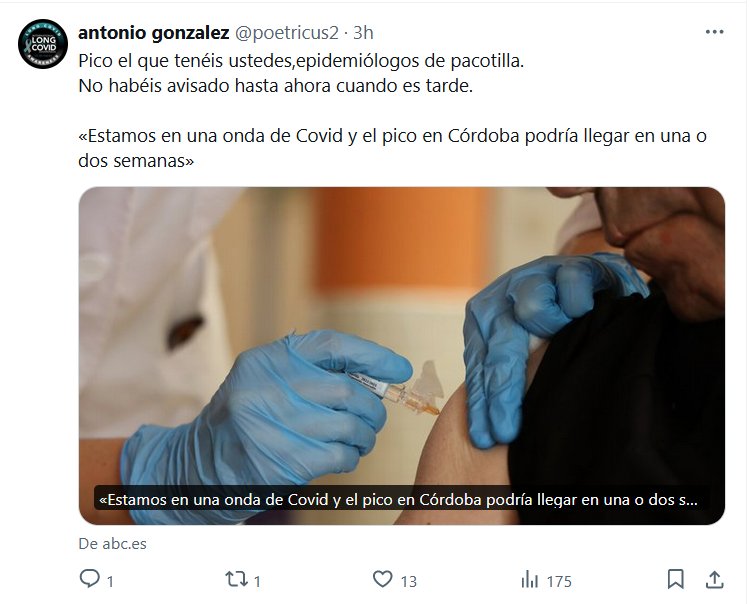Click the 'De abc.es' source link
Viewport: 750px width, 604px height.
[x=112, y=544]
